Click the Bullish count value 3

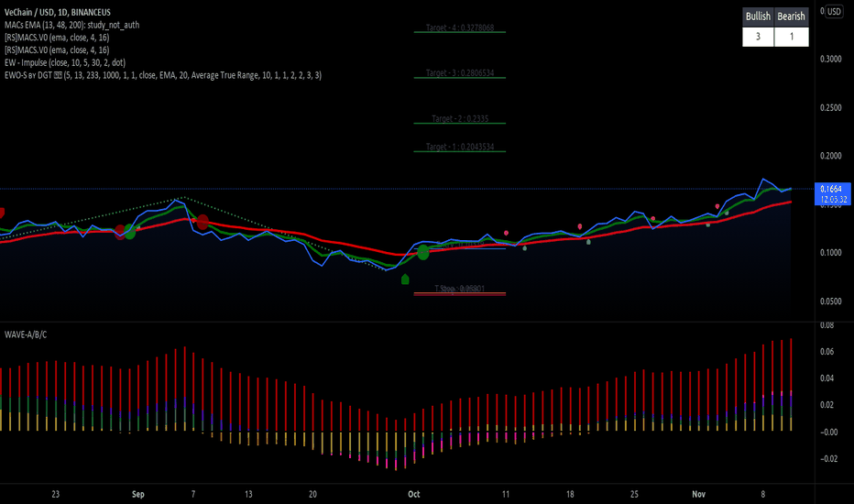click(758, 37)
